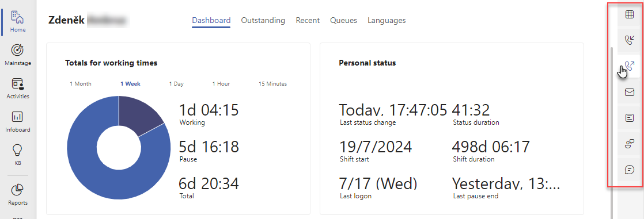Click the dark Working segment of donut chart

point(139,116)
